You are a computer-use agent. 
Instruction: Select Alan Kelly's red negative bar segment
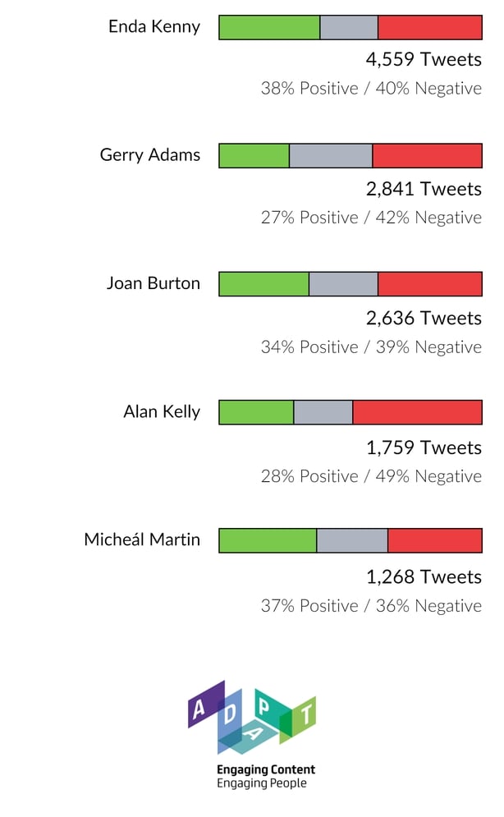pyautogui.click(x=417, y=412)
